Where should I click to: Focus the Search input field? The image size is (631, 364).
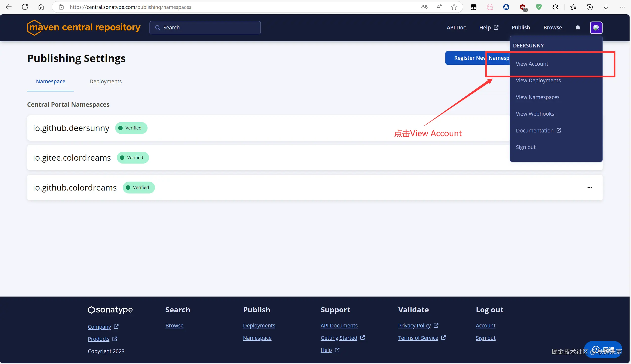tap(205, 27)
